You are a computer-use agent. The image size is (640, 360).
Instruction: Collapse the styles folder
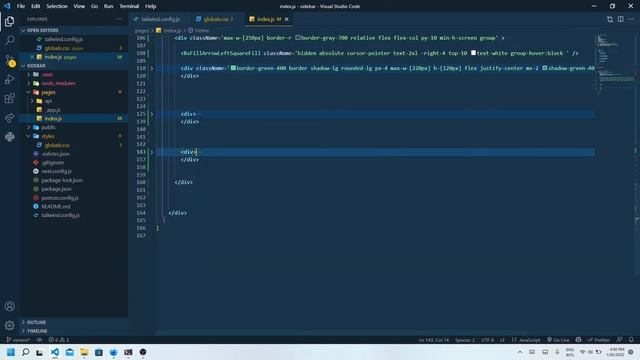(48, 136)
